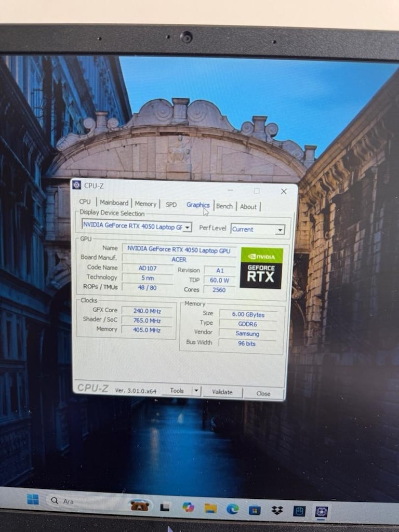Switch to the CPU tab
This screenshot has width=399, height=532.
[x=85, y=202]
